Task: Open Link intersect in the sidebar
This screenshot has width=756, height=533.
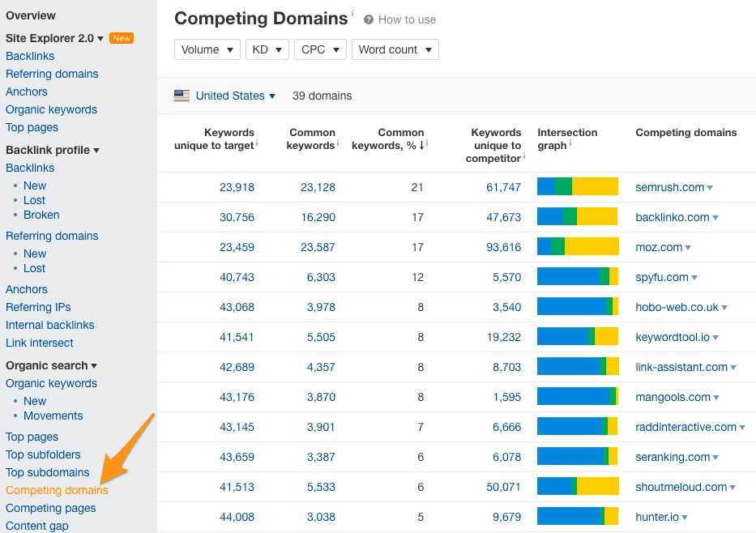Action: pos(40,343)
